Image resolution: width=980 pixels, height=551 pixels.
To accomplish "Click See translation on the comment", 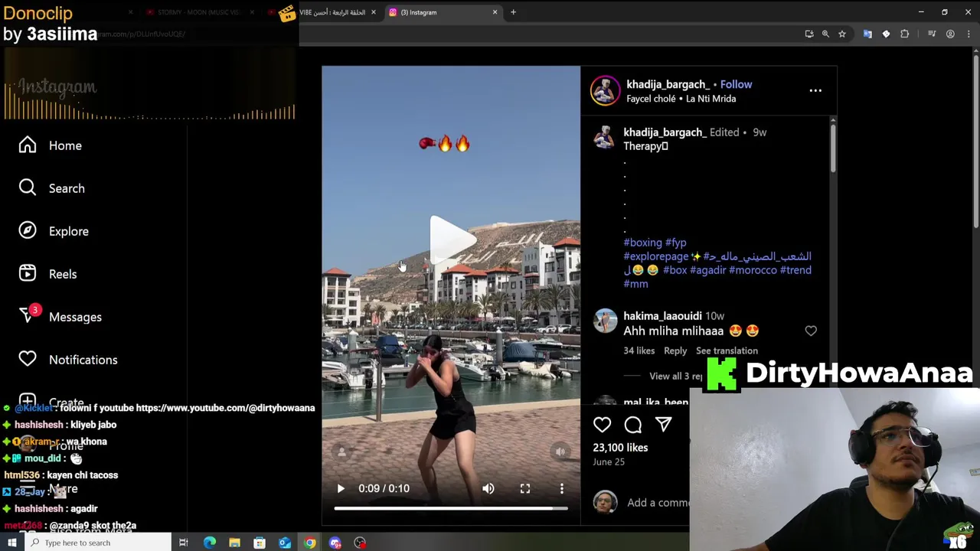I will click(727, 350).
